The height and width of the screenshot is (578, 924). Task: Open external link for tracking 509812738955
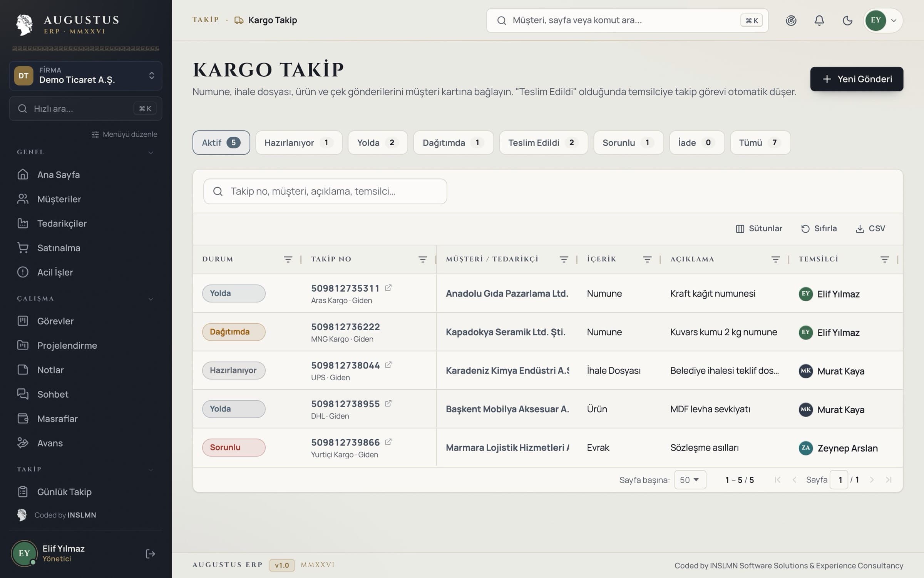[x=388, y=403]
